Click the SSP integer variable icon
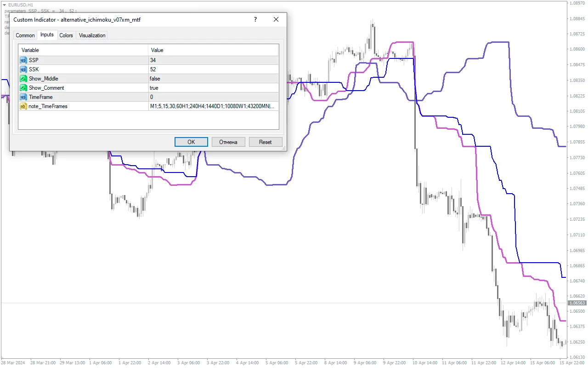Image resolution: width=588 pixels, height=368 pixels. coord(23,60)
